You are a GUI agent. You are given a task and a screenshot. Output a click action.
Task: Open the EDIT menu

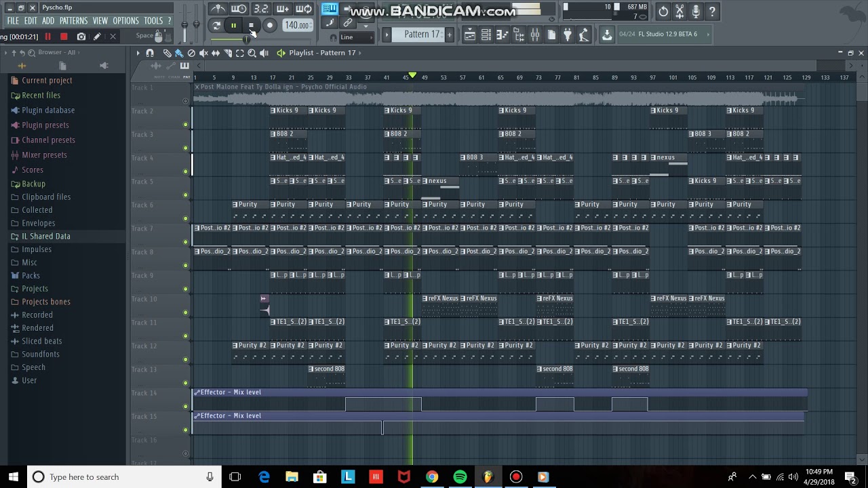(31, 21)
